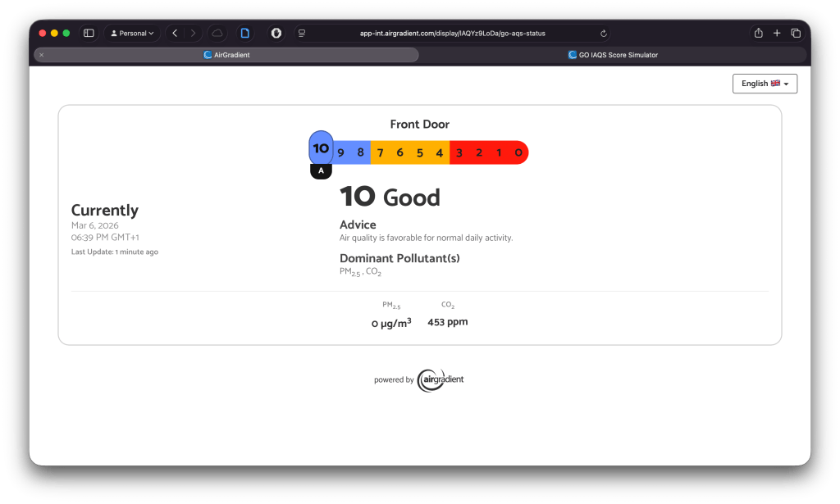Open the Share icon menu
Viewport: 840px width, 504px height.
[758, 34]
